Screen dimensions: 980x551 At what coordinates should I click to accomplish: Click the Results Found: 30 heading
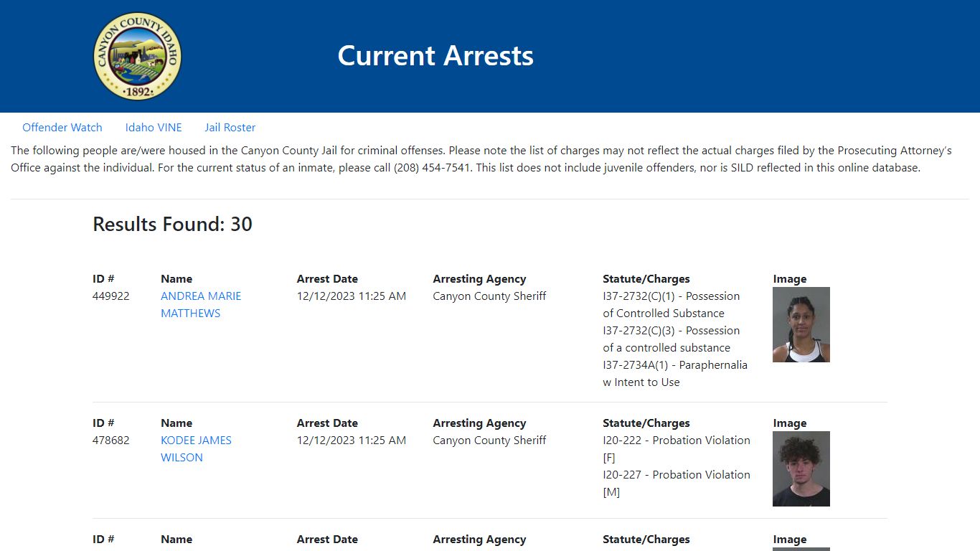tap(172, 225)
